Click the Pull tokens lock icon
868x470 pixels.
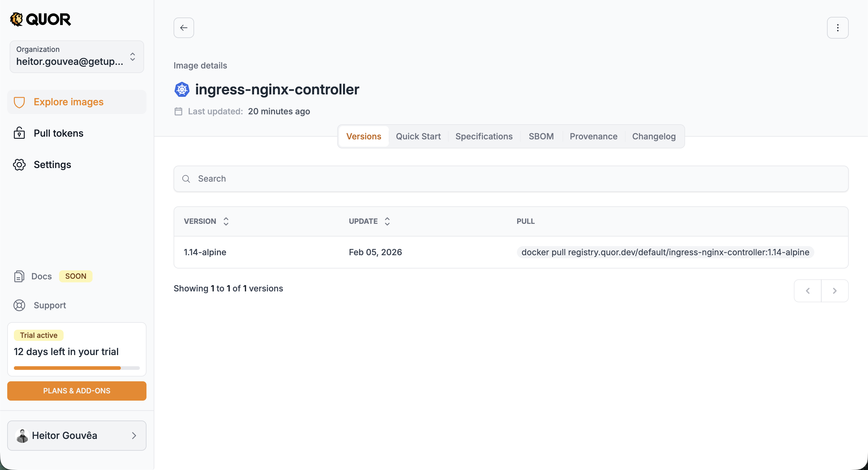19,133
